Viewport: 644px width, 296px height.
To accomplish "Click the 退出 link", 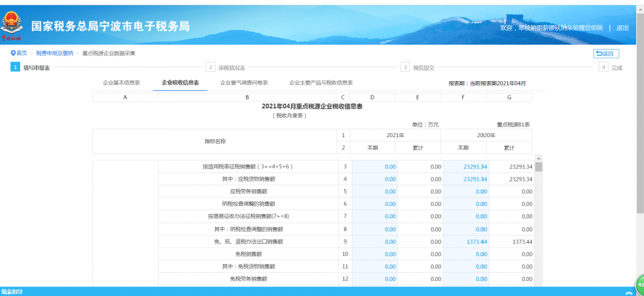I will pos(622,28).
